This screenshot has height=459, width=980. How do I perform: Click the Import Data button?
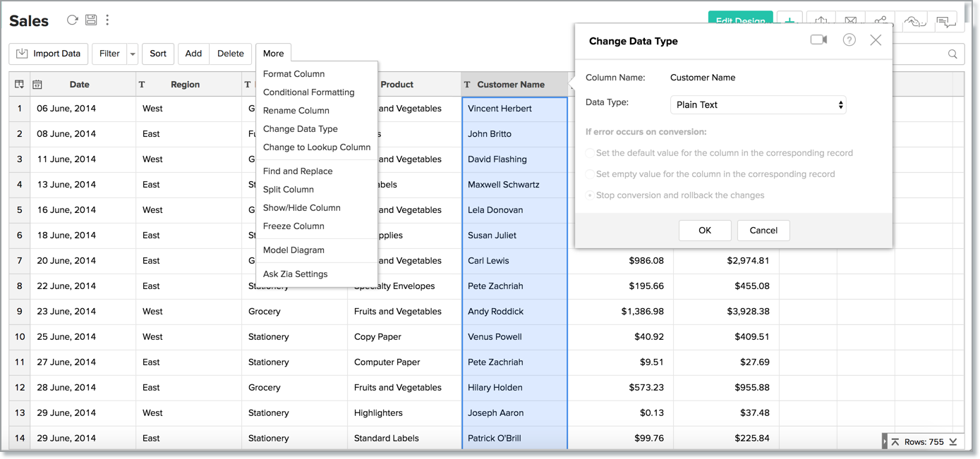tap(49, 54)
